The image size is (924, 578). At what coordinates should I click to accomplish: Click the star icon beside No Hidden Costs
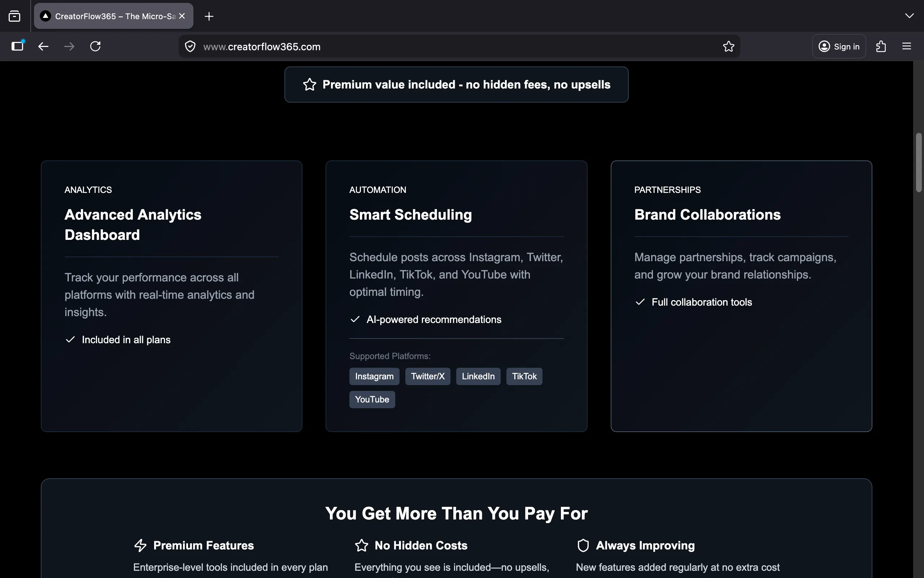click(362, 545)
